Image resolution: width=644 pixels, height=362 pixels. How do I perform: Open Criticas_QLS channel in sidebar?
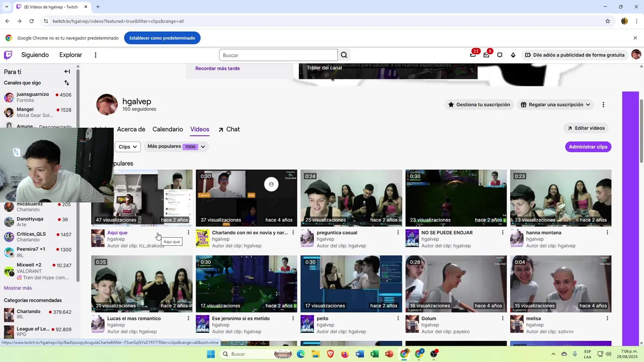tap(38, 237)
